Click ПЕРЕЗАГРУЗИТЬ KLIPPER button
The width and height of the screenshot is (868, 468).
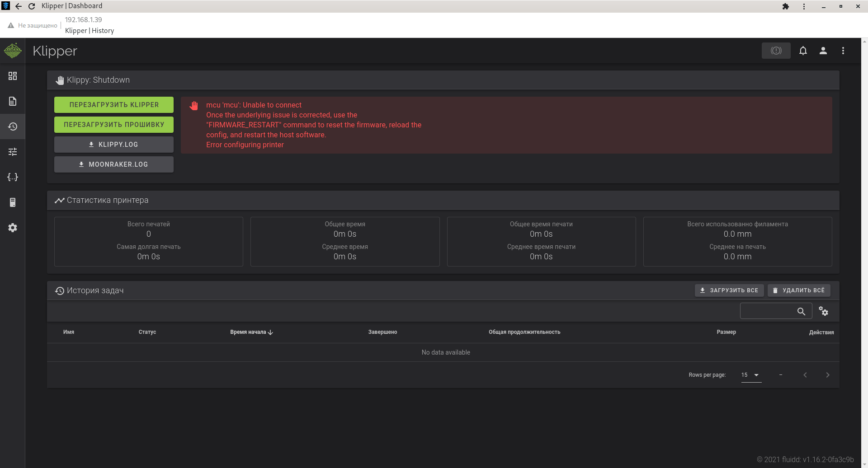[x=114, y=105]
